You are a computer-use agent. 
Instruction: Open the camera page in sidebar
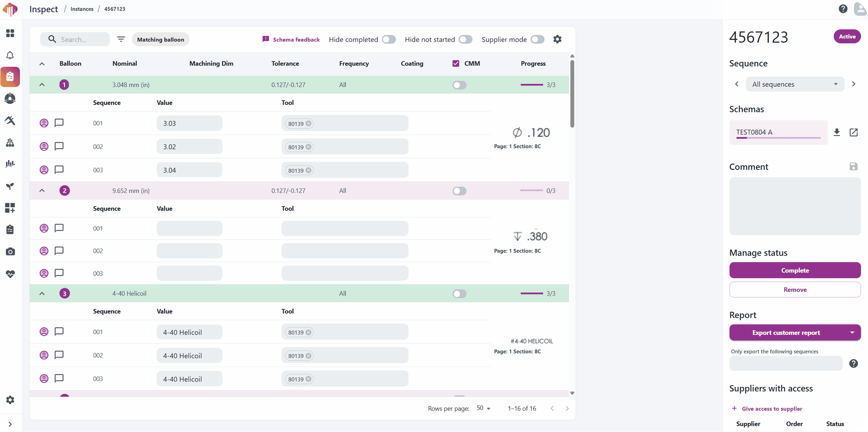10,252
